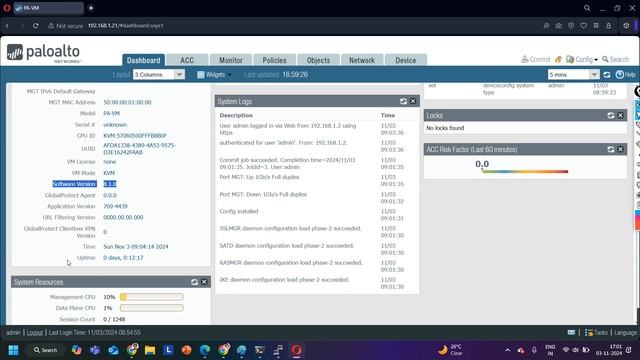Click the Software Version value 8.1.0
This screenshot has width=640, height=360.
110,184
